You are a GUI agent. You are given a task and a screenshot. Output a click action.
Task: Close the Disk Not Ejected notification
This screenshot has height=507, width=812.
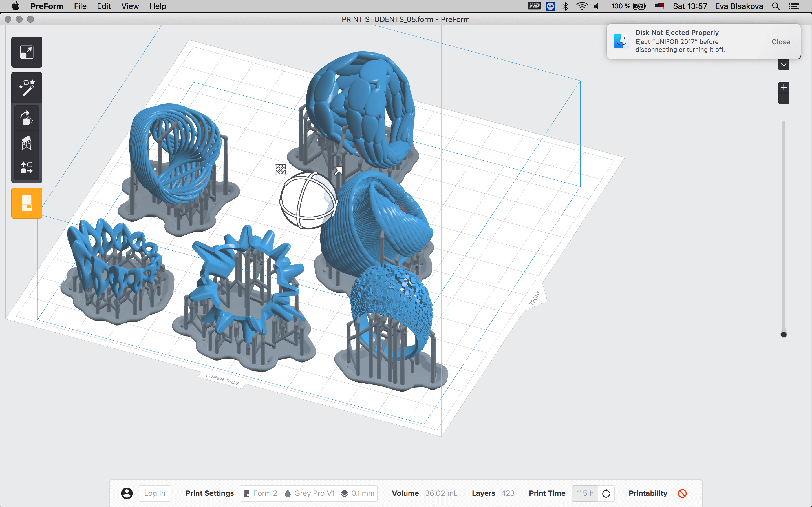coord(780,42)
